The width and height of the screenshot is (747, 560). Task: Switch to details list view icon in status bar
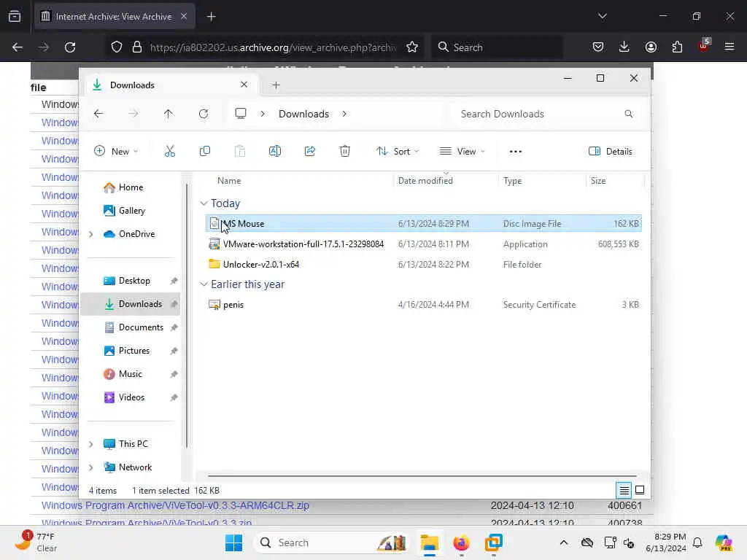pyautogui.click(x=624, y=490)
